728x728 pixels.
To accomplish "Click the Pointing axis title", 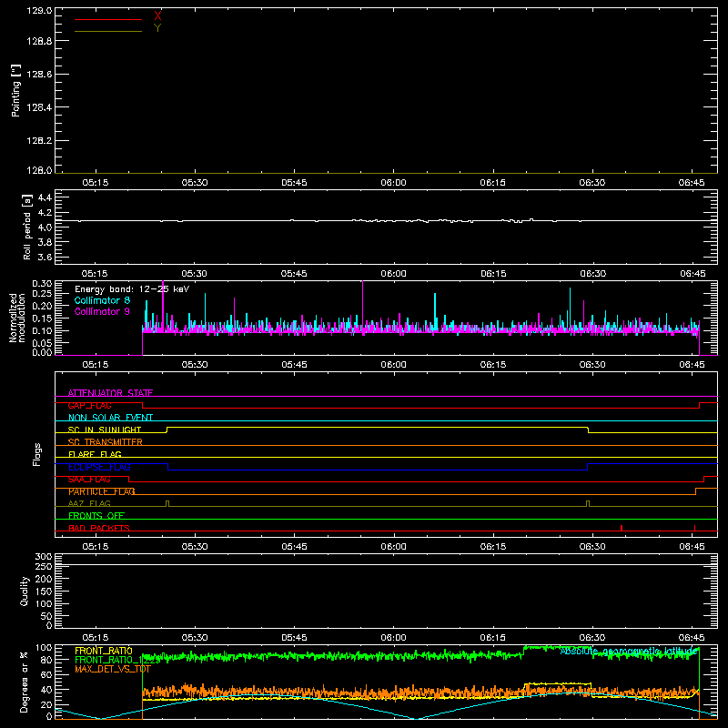I will (x=16, y=90).
